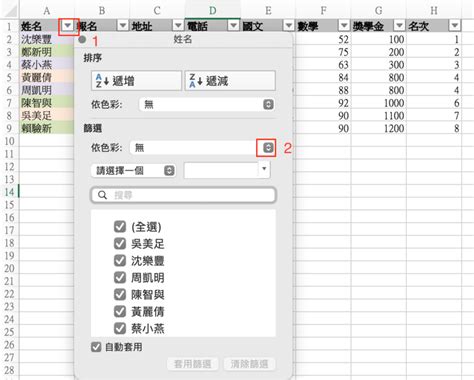The image size is (474, 380).
Task: Select row 1 header
Action: pyautogui.click(x=9, y=26)
